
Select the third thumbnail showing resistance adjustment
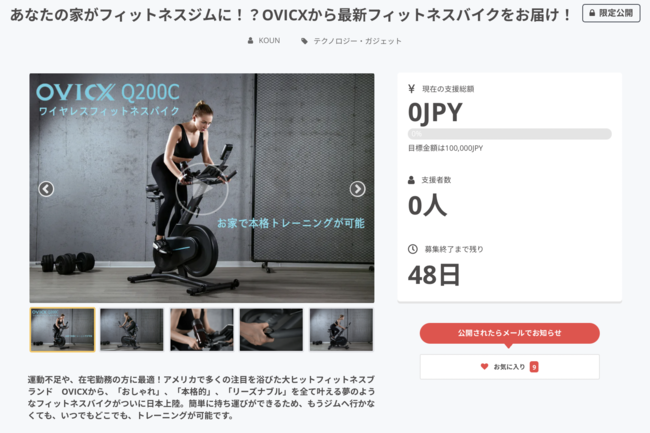click(x=201, y=330)
